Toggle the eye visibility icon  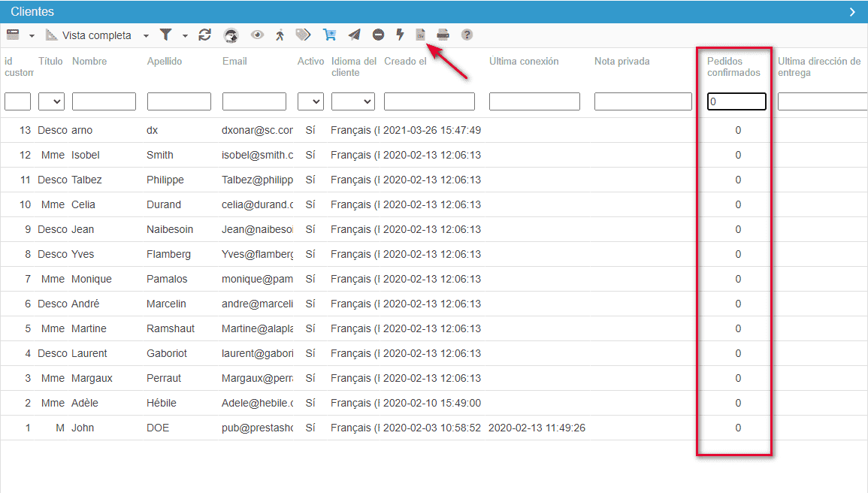click(257, 35)
